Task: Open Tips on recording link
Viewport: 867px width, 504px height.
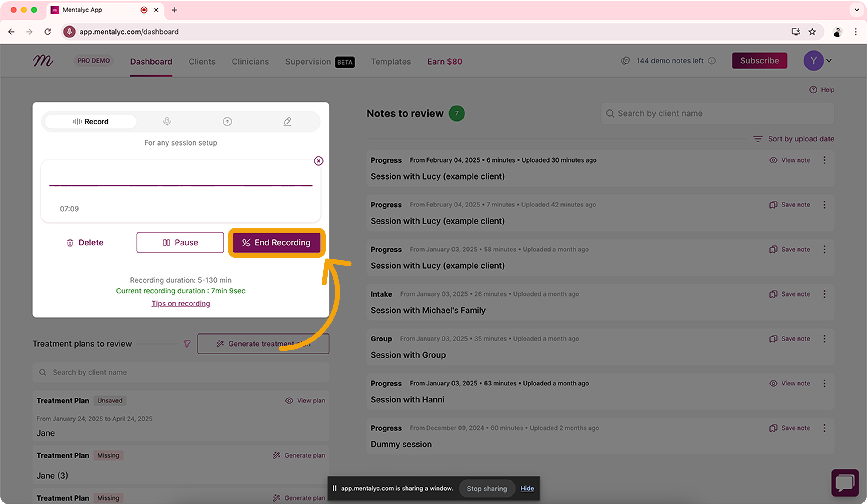Action: click(x=181, y=303)
